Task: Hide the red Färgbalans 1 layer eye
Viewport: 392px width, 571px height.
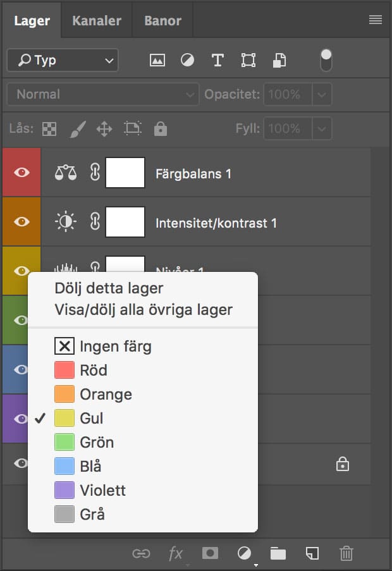Action: (21, 172)
